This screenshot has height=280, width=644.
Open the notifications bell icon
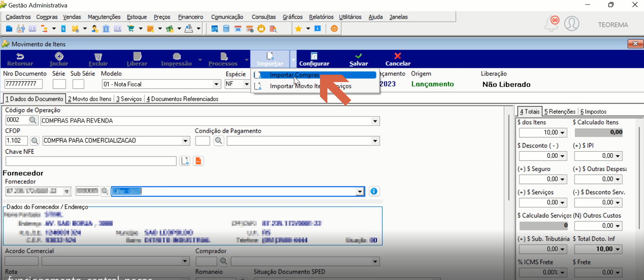click(x=551, y=23)
